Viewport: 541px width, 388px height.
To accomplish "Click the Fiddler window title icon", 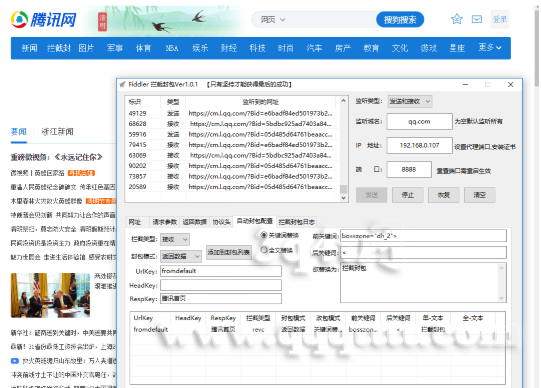I will coord(122,84).
